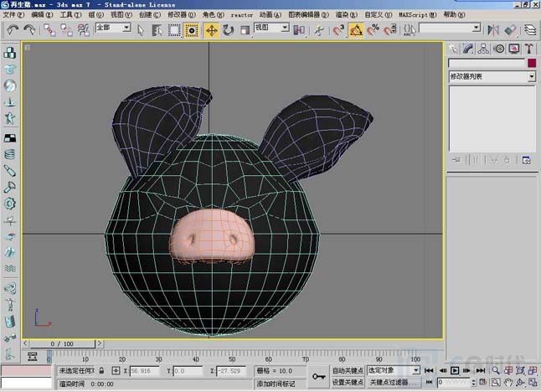541x392 pixels.
Task: Toggle the Percent Snap button
Action: click(x=373, y=30)
